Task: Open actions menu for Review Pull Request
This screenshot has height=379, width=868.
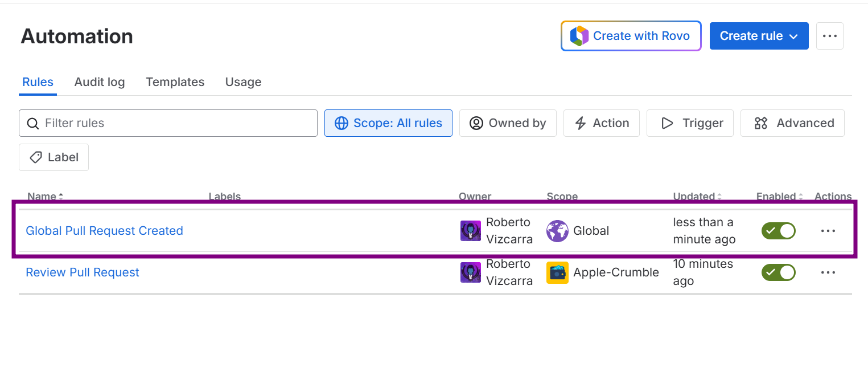Action: point(828,272)
